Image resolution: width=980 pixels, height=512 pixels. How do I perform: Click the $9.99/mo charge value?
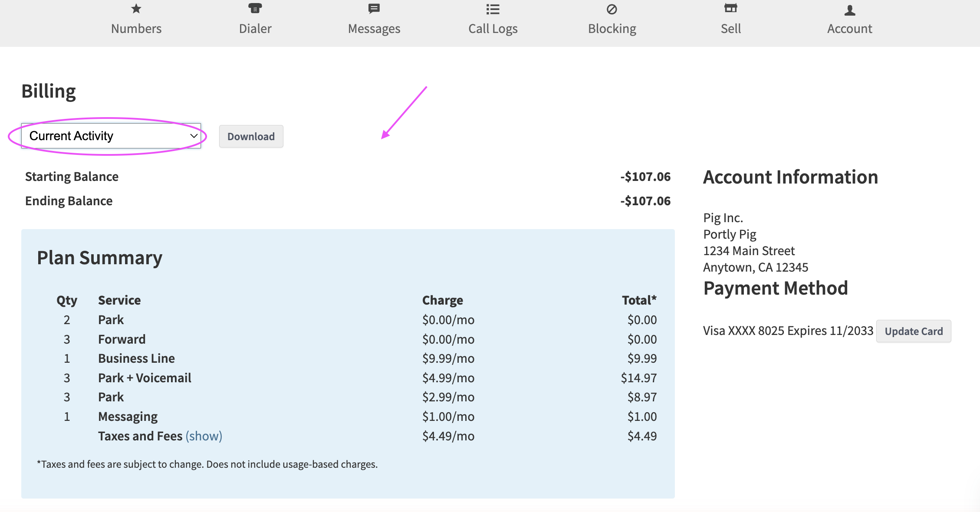448,358
